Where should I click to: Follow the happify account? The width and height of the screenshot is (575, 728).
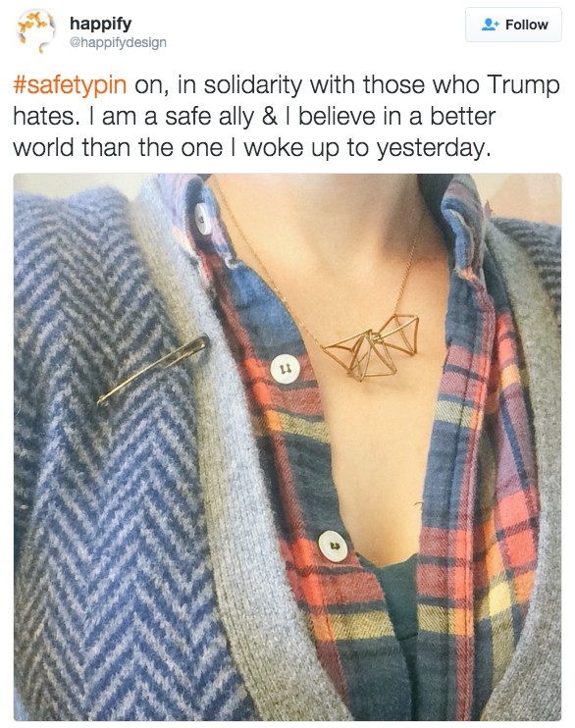click(x=513, y=25)
